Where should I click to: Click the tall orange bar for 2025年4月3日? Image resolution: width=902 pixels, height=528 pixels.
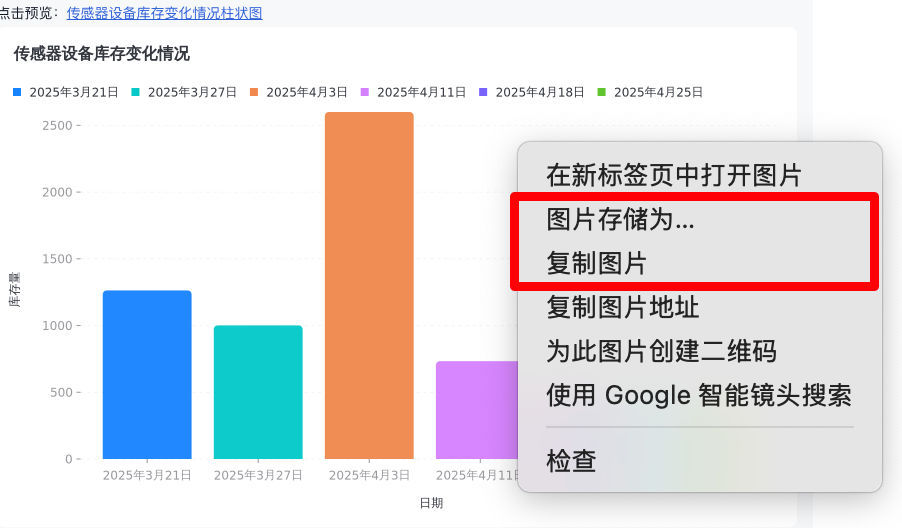[x=369, y=285]
